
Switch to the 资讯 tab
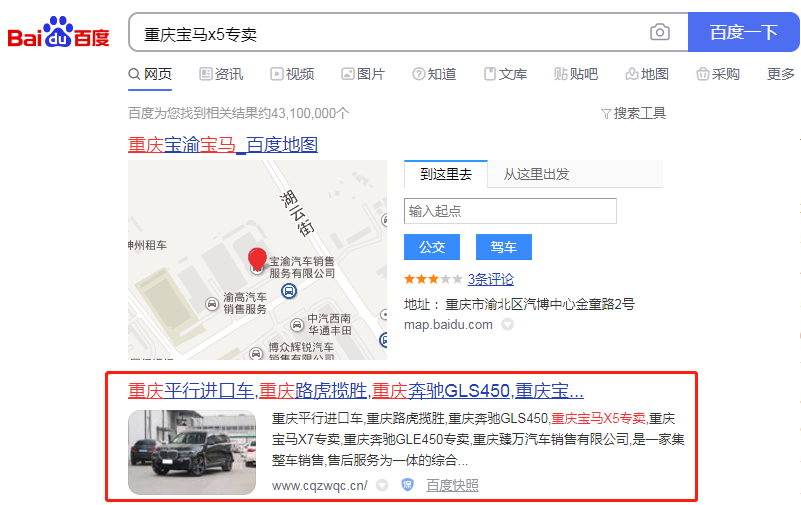click(221, 74)
